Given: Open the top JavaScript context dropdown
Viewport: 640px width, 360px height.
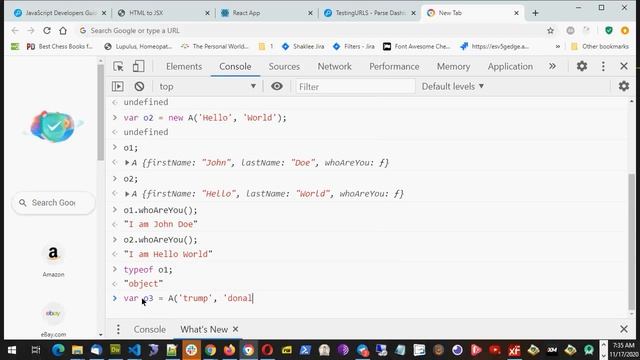Looking at the screenshot, I should [207, 86].
